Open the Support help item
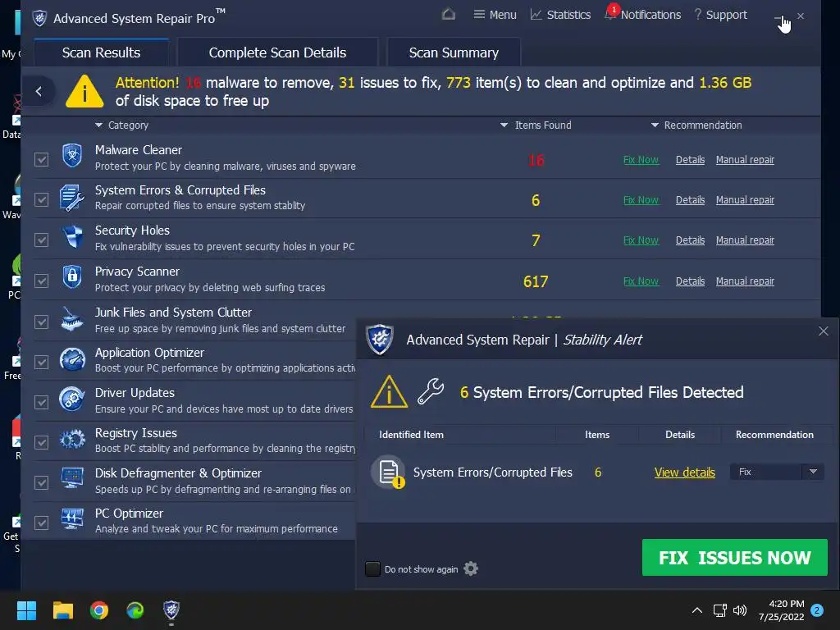840x630 pixels. (720, 15)
